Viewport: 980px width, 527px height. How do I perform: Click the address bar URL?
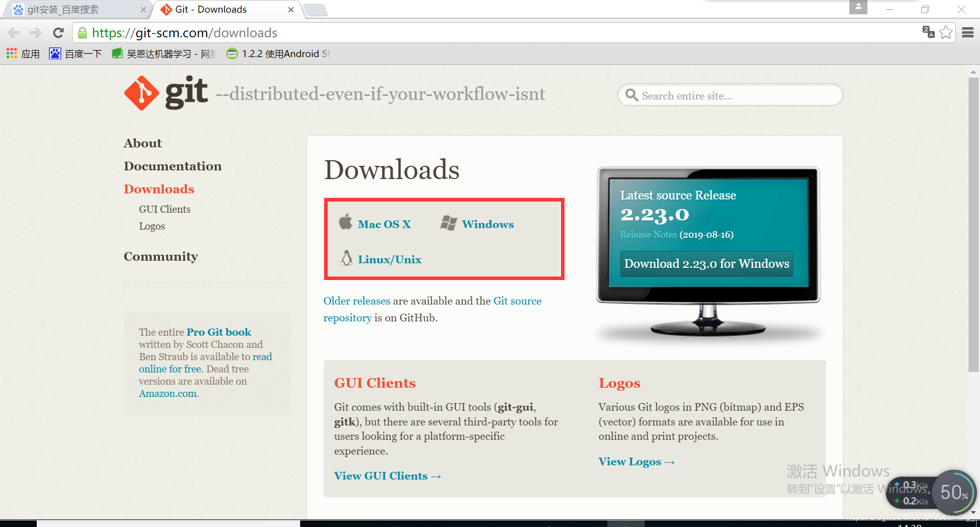(184, 33)
